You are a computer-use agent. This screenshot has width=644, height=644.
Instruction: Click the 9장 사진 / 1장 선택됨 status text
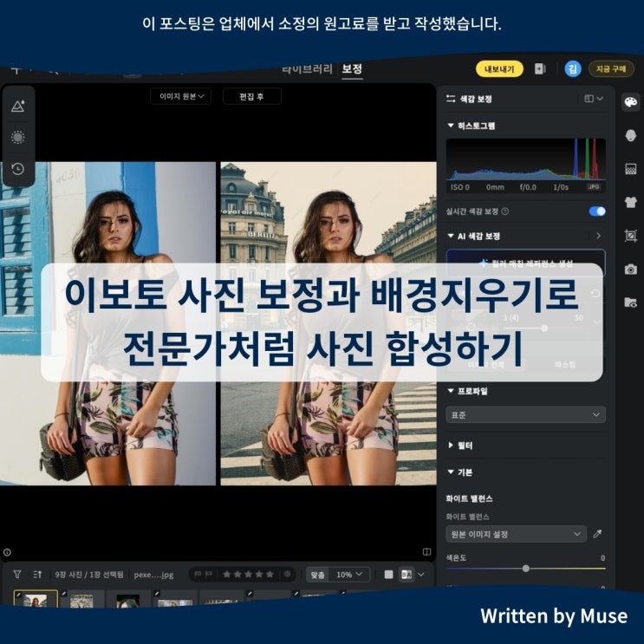[x=89, y=574]
